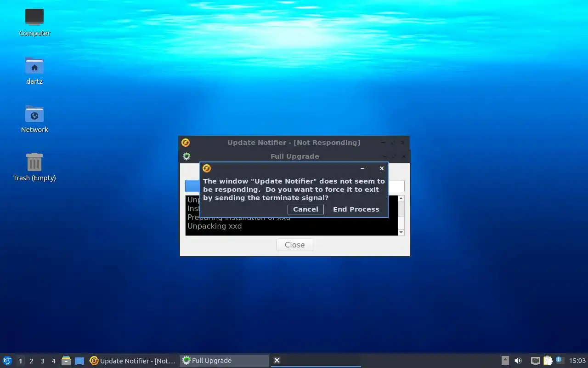The width and height of the screenshot is (588, 368).
Task: Select the Trash (Empty) desktop icon
Action: click(x=34, y=167)
